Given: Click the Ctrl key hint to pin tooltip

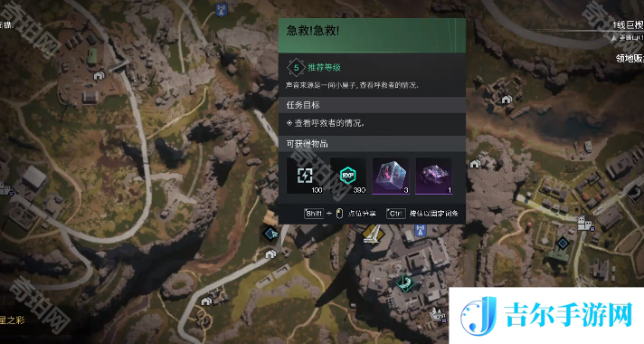Looking at the screenshot, I should tap(395, 214).
